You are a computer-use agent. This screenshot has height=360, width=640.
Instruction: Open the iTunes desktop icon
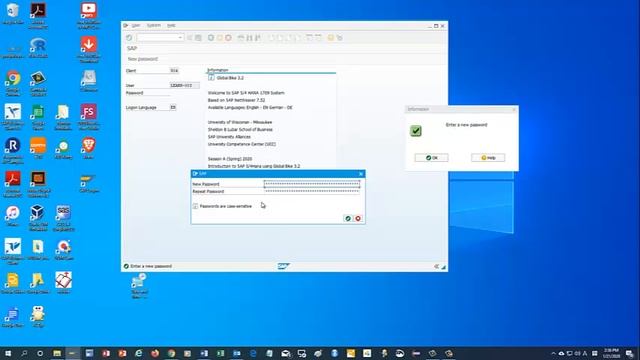[13, 216]
